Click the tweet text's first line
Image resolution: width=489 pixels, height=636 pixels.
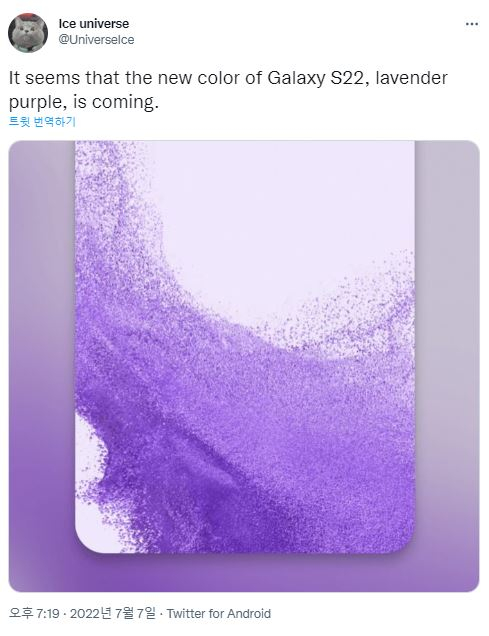coord(228,78)
